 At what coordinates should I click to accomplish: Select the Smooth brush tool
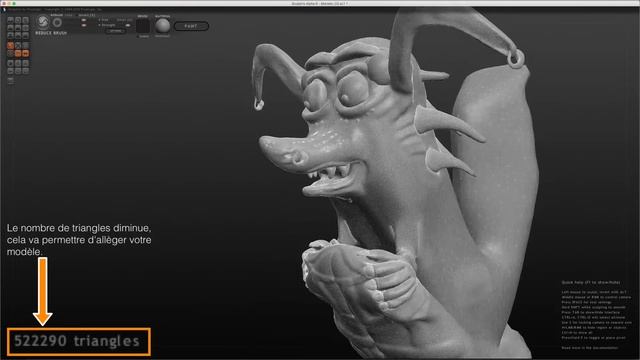(x=25, y=35)
